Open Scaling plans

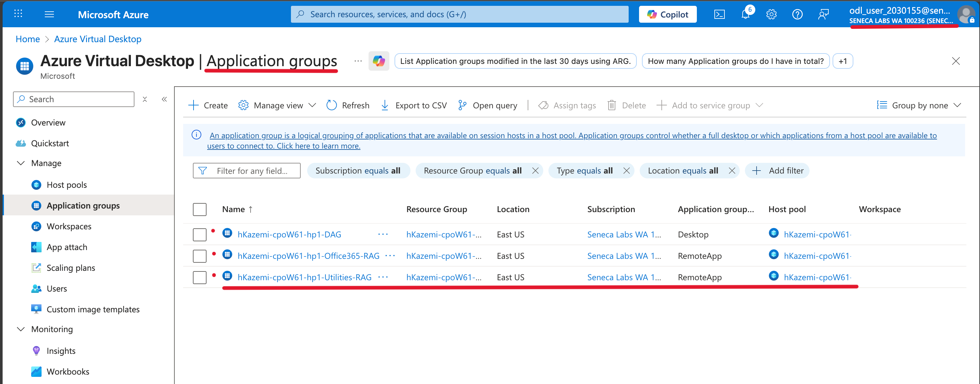(x=71, y=268)
